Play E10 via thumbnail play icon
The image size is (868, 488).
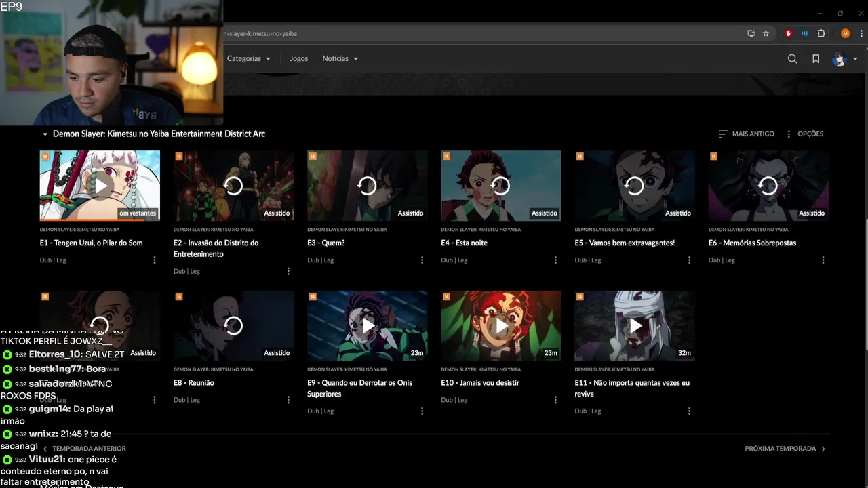click(x=500, y=326)
